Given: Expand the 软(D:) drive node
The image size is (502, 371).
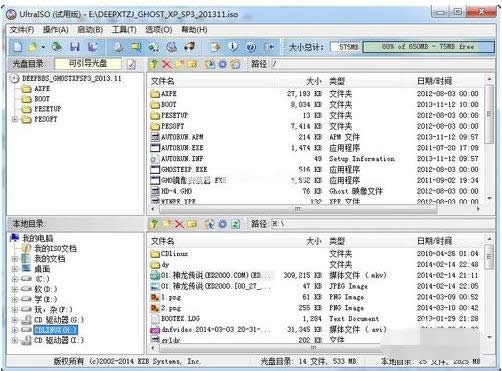Looking at the screenshot, I should click(15, 289).
